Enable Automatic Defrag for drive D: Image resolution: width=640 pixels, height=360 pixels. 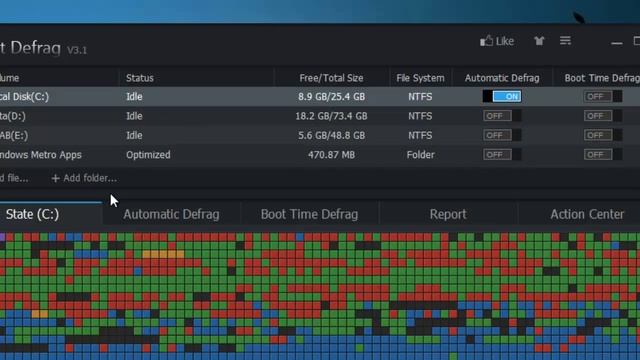click(502, 116)
